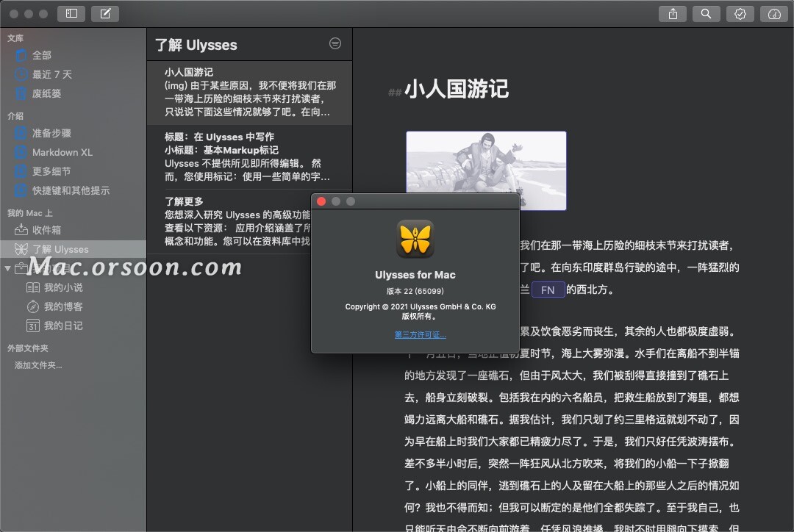This screenshot has height=532, width=794.
Task: Select the 小人国游记 sheet in list
Action: tap(249, 93)
